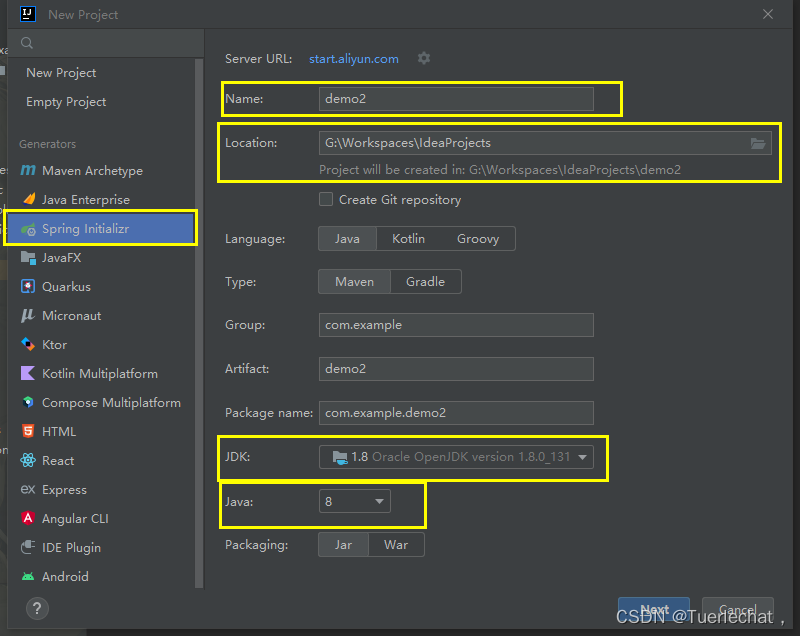Click the Name field containing demo2
The width and height of the screenshot is (800, 636).
[456, 99]
